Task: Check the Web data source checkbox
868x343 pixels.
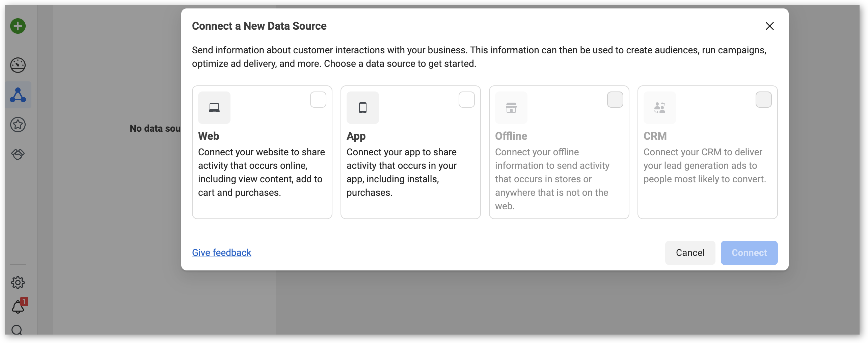Action: [318, 100]
